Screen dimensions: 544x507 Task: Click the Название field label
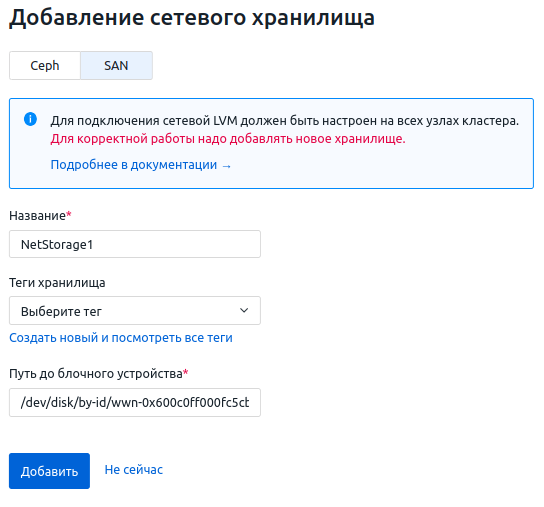point(37,216)
